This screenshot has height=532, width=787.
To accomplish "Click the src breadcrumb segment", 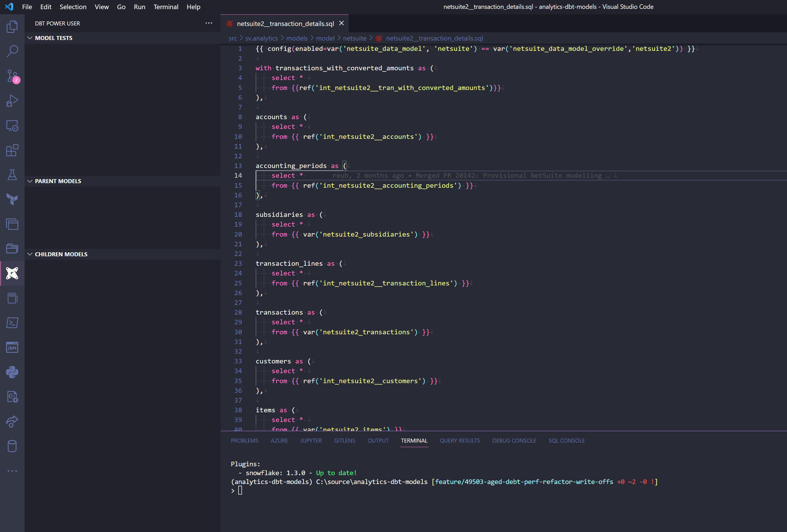I will (x=233, y=38).
